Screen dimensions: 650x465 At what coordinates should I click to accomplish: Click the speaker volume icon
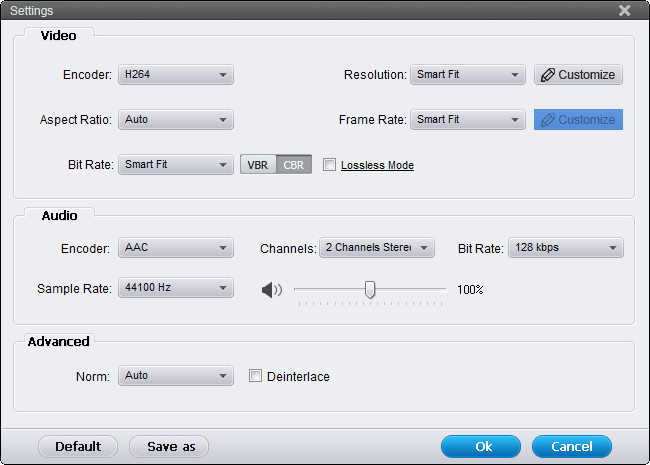(x=272, y=290)
